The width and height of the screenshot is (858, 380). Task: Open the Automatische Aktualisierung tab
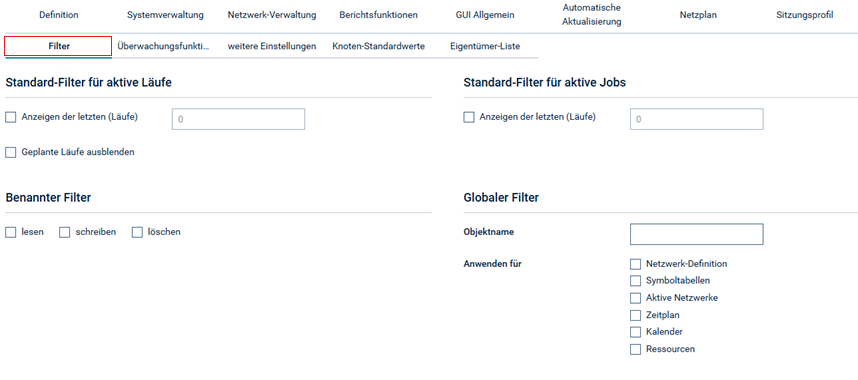592,15
